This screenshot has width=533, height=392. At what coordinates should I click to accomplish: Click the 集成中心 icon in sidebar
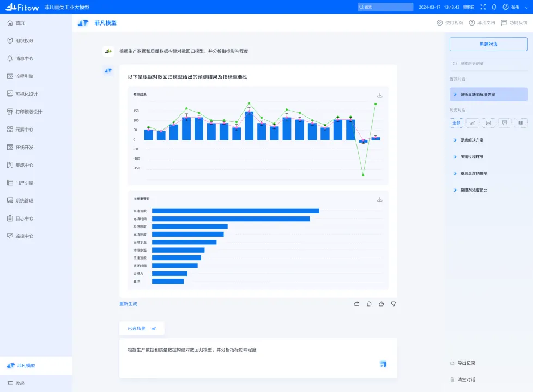click(10, 165)
